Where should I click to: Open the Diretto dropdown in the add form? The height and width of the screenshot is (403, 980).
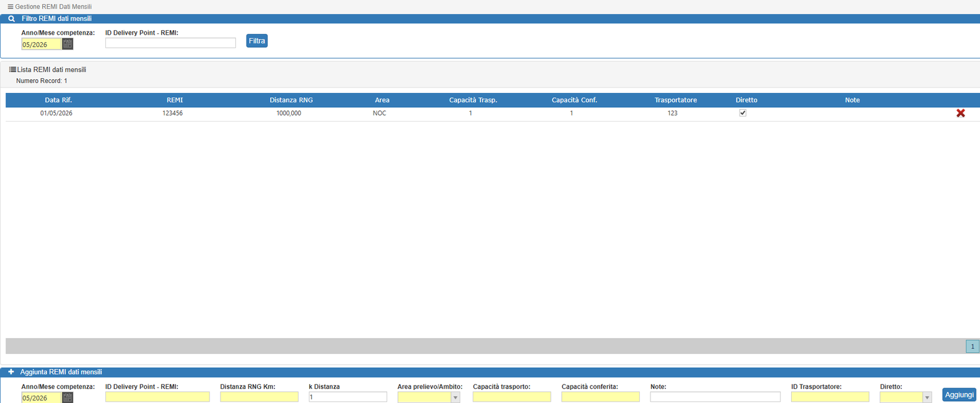(x=927, y=397)
